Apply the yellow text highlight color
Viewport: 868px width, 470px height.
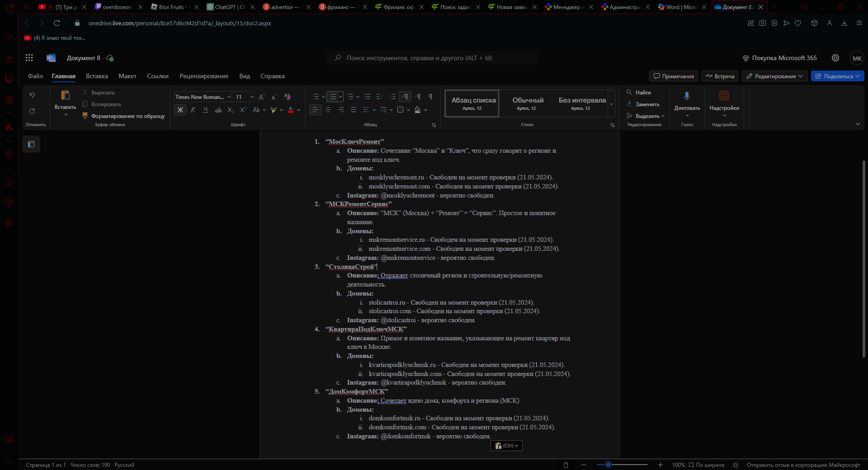pyautogui.click(x=273, y=110)
